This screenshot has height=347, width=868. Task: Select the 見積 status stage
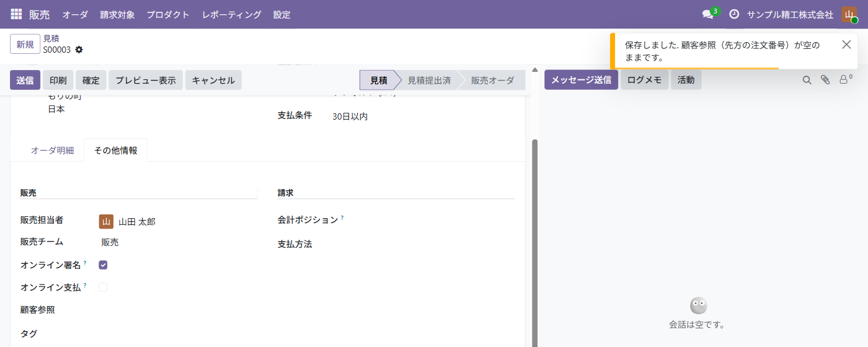click(x=378, y=80)
